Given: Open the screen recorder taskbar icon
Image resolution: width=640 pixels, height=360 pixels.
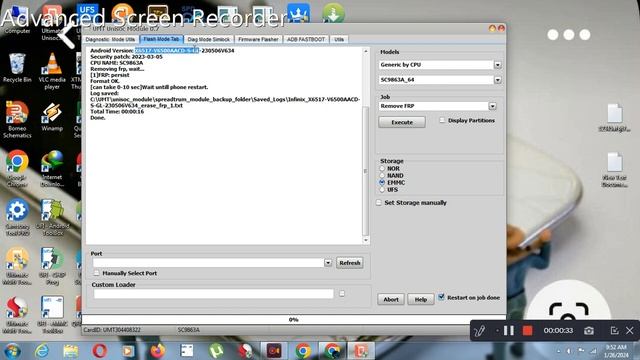Looking at the screenshot, I should [x=274, y=351].
